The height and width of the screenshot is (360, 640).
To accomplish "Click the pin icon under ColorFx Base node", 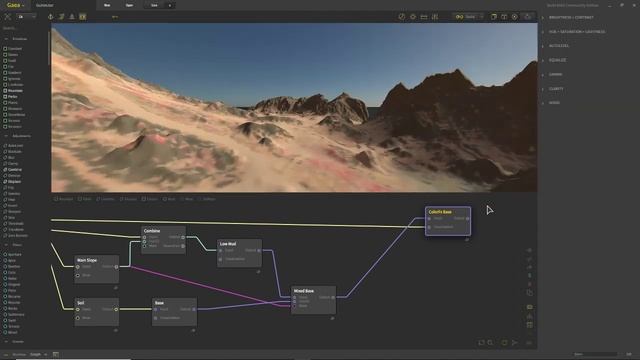I will tap(467, 240).
